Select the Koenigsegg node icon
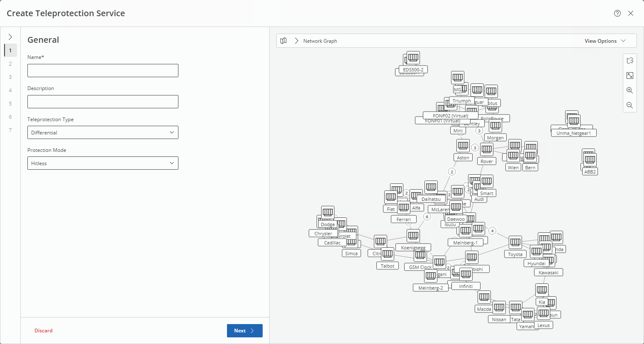 [x=413, y=236]
